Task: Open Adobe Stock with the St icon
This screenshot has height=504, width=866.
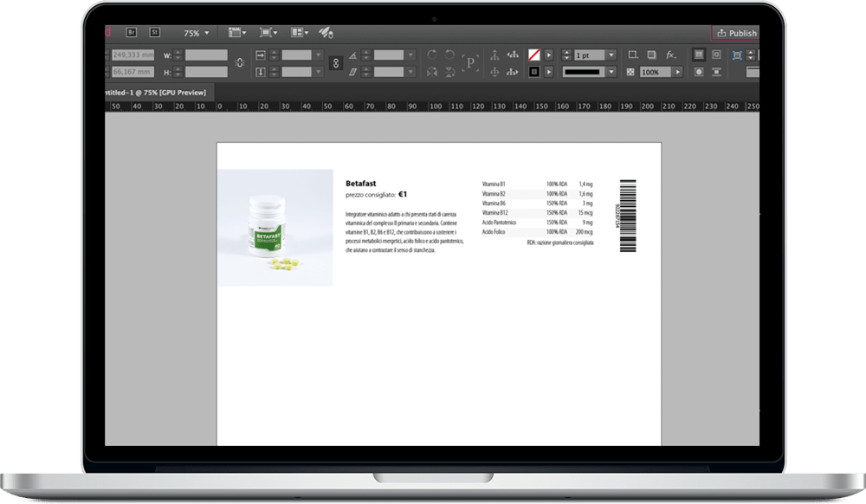Action: (155, 33)
